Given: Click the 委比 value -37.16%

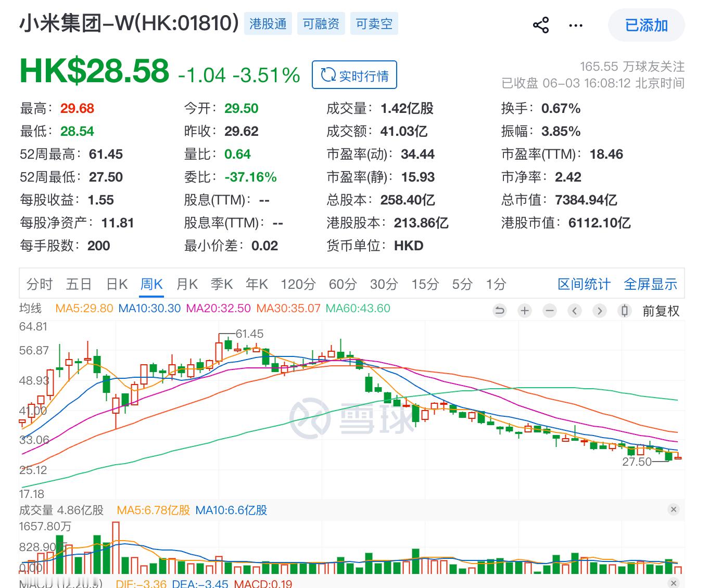Looking at the screenshot, I should (250, 177).
